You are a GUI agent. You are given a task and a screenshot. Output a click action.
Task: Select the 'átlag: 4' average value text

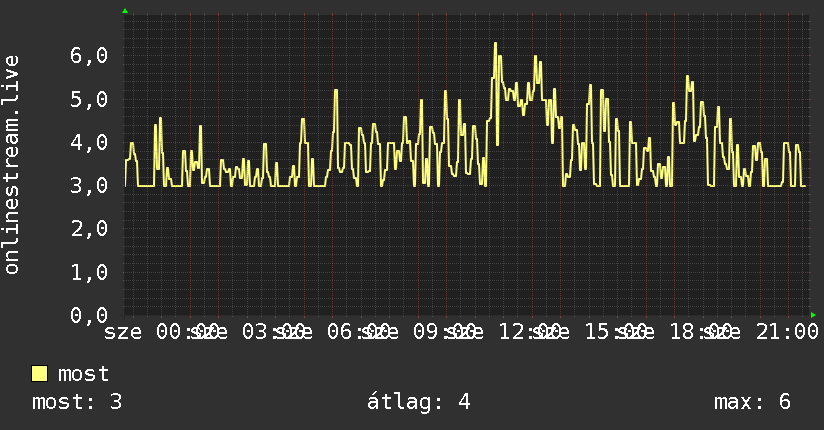[418, 402]
